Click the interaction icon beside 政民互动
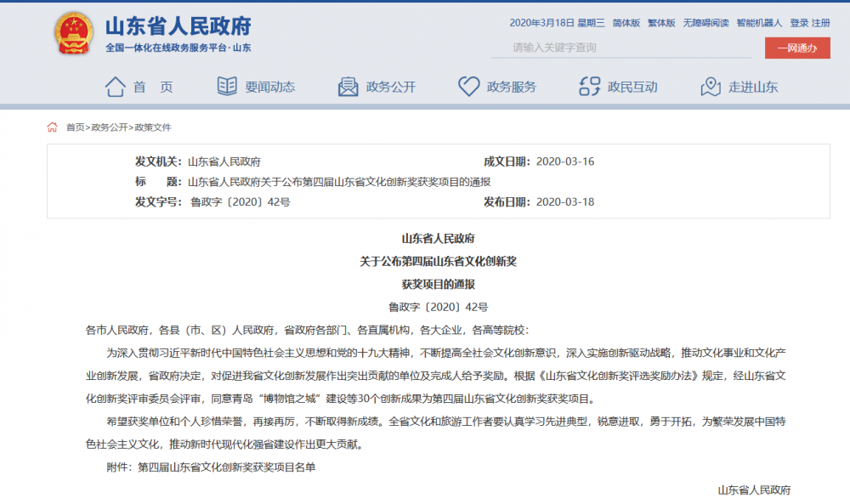The image size is (850, 504). (589, 86)
